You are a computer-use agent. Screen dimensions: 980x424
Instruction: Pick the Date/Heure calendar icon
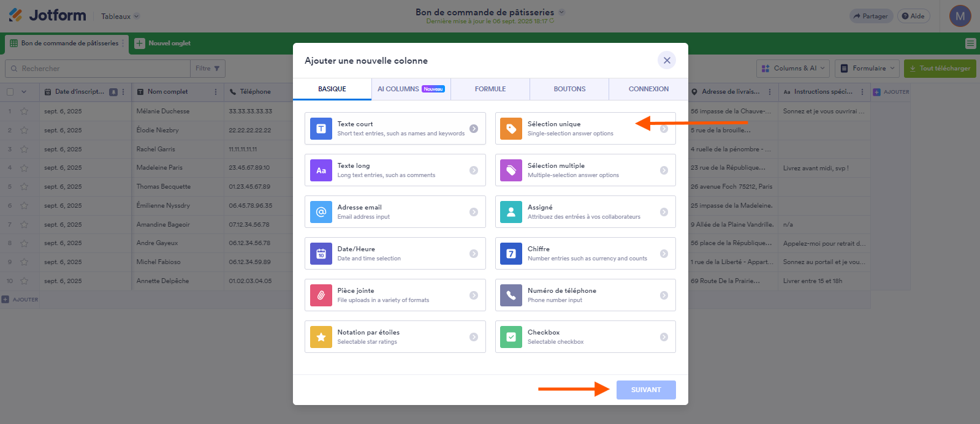point(321,254)
